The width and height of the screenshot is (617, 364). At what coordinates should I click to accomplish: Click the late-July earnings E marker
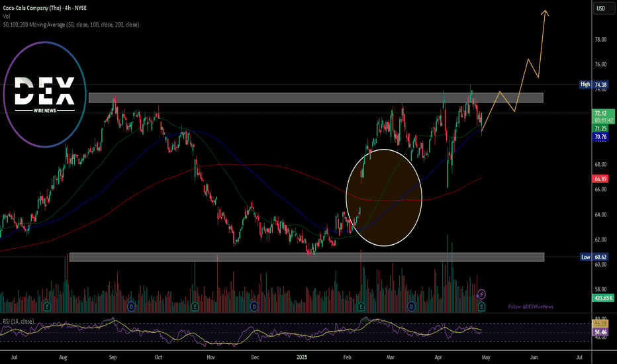point(47,306)
